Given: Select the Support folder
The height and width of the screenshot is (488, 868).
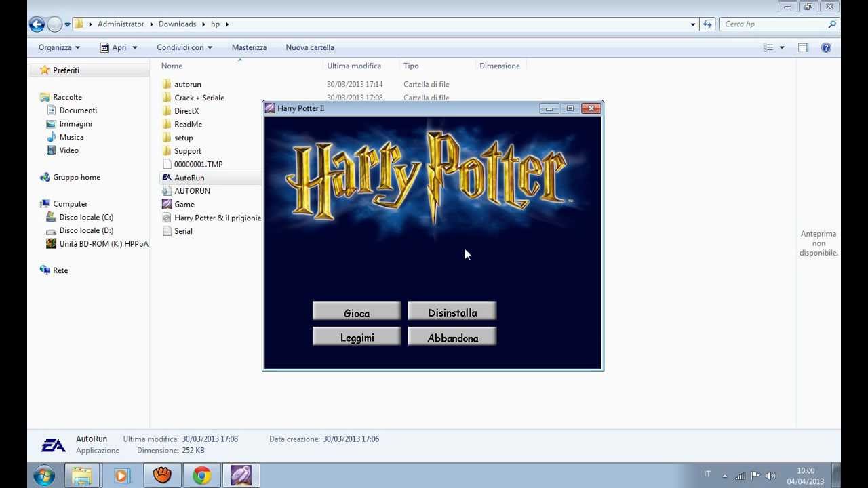Looking at the screenshot, I should pos(188,151).
